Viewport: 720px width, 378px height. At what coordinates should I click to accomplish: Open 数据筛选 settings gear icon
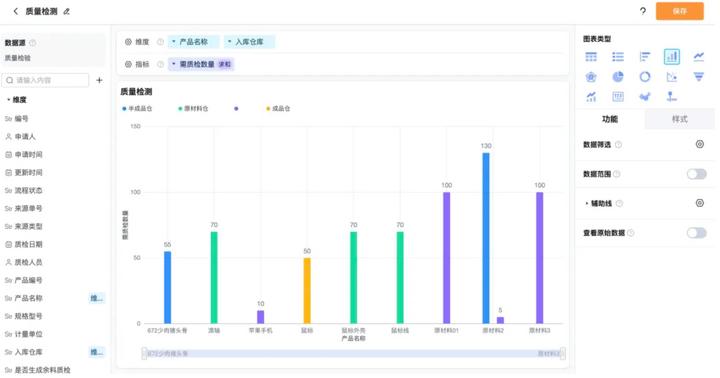point(699,144)
